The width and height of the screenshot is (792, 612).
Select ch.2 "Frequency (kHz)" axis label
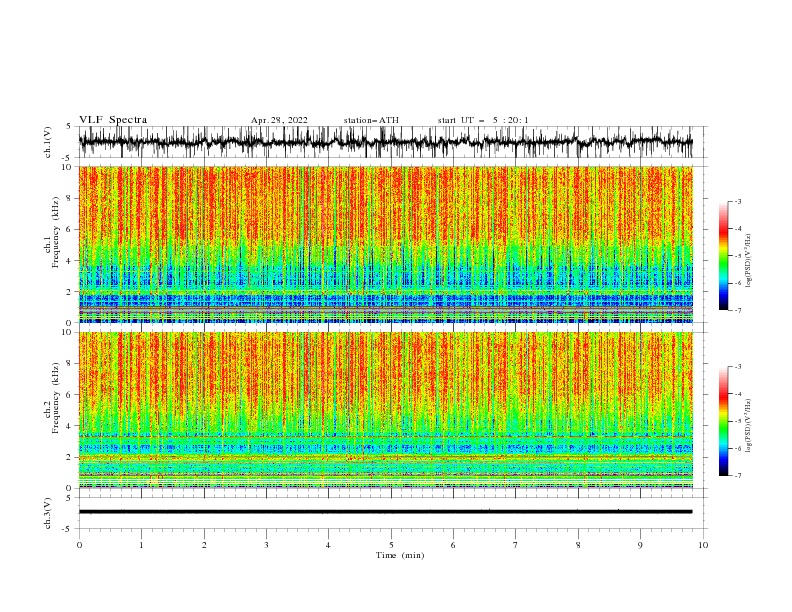(x=55, y=397)
